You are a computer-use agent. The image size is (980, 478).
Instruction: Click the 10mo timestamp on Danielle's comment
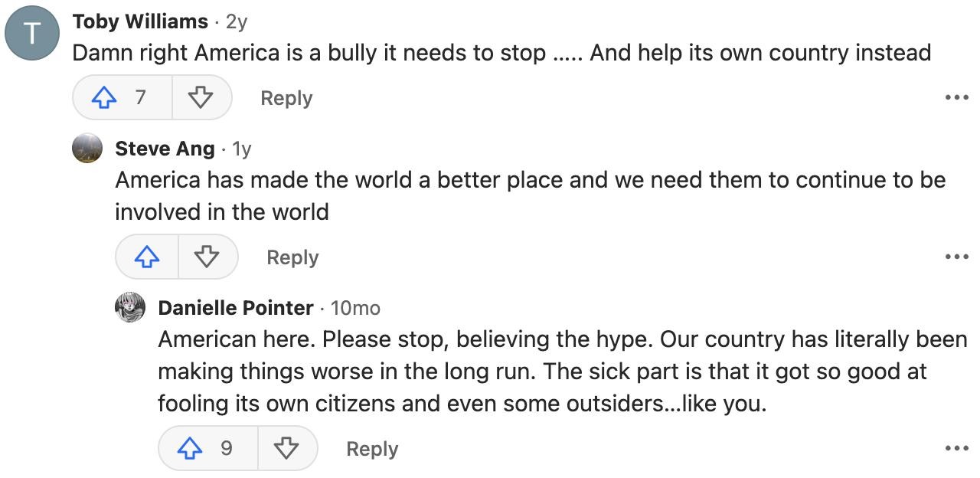pos(355,307)
